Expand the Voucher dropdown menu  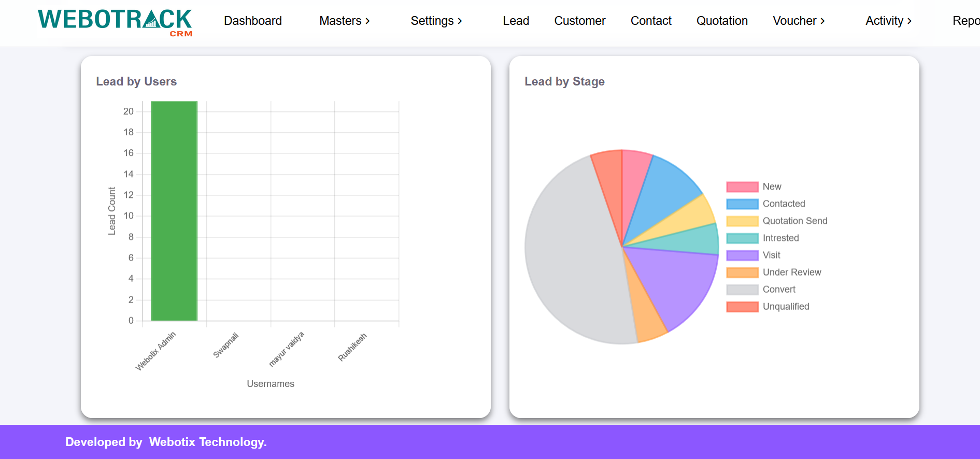[798, 21]
